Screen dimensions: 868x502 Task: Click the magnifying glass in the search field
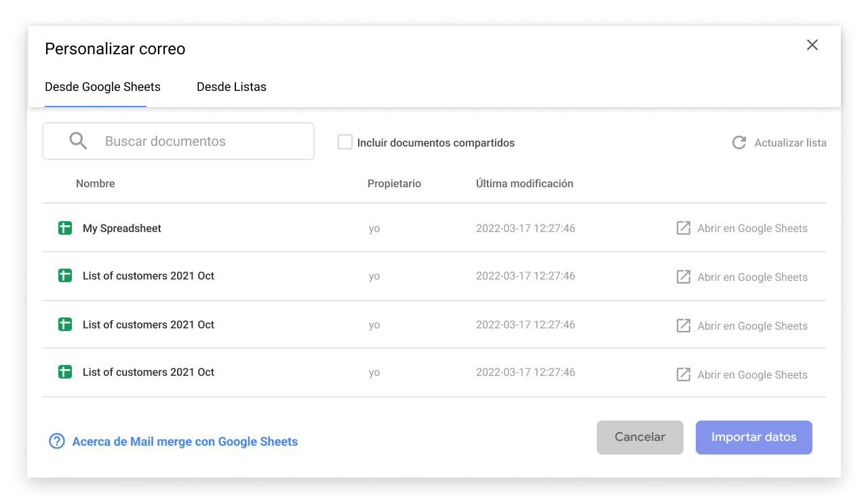78,140
